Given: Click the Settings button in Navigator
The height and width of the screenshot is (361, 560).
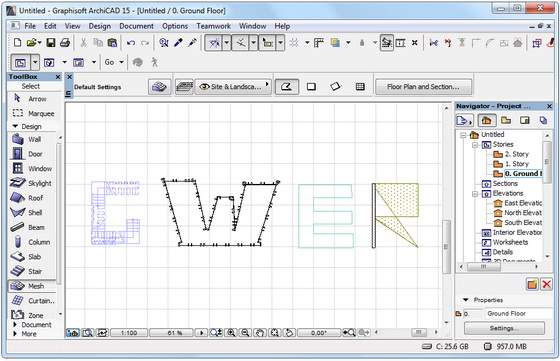Looking at the screenshot, I should 504,328.
